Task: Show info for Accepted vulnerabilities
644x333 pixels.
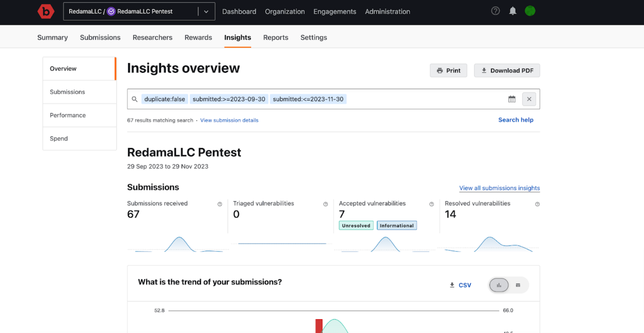Action: click(x=432, y=204)
